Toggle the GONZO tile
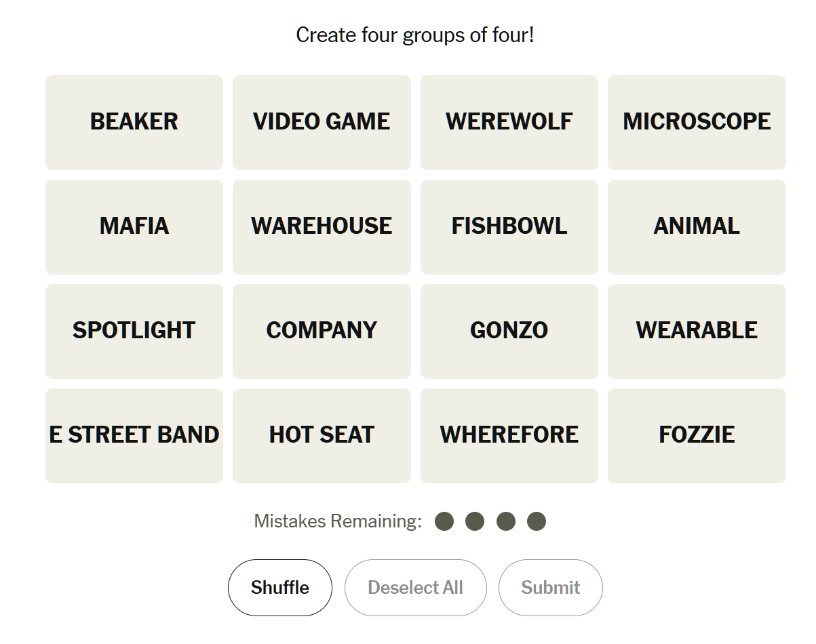Screen dimensions: 816x644 click(509, 331)
